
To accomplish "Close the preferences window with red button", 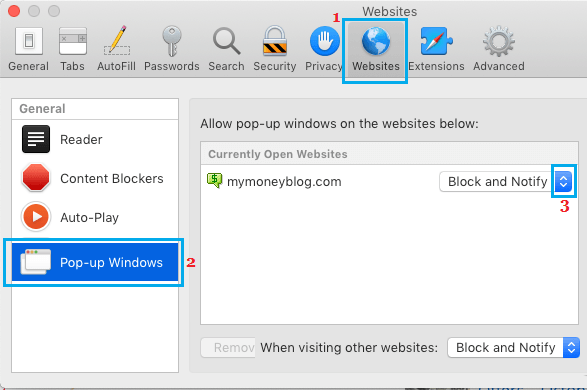I will (14, 11).
